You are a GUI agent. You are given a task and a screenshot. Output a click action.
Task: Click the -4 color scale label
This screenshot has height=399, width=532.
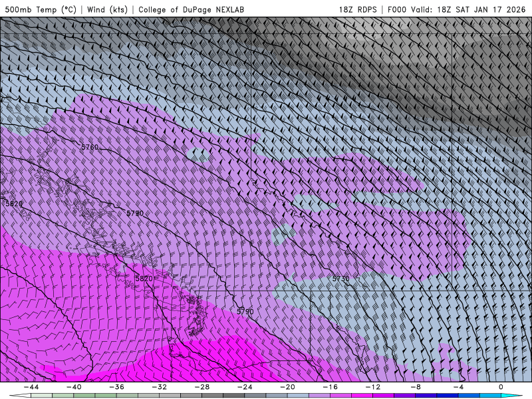(x=459, y=387)
